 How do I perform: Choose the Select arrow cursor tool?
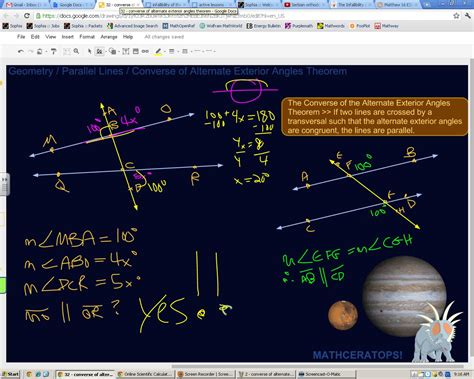click(89, 51)
